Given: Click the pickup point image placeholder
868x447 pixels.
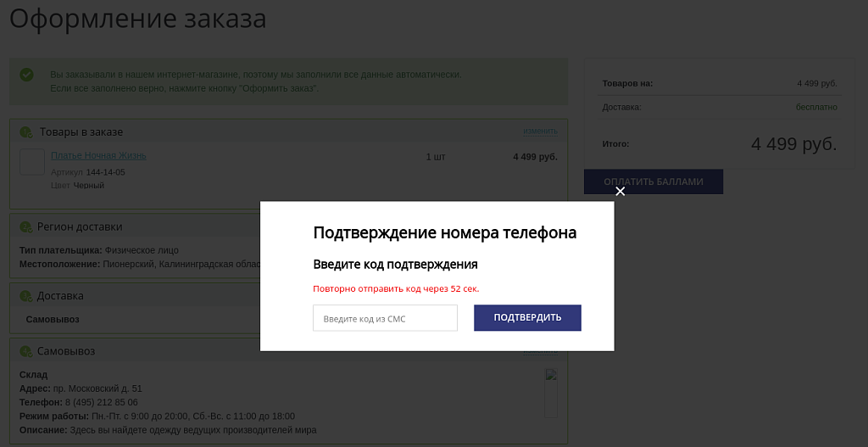Looking at the screenshot, I should (551, 393).
